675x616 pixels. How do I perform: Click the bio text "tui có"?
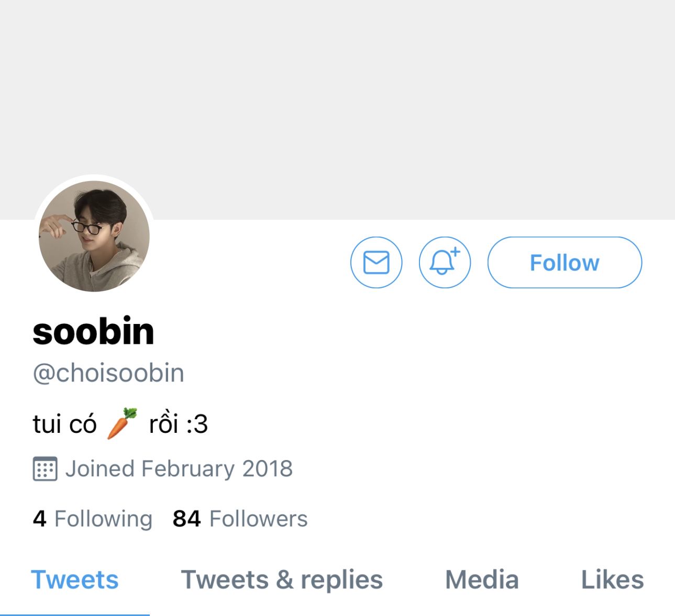coord(64,423)
